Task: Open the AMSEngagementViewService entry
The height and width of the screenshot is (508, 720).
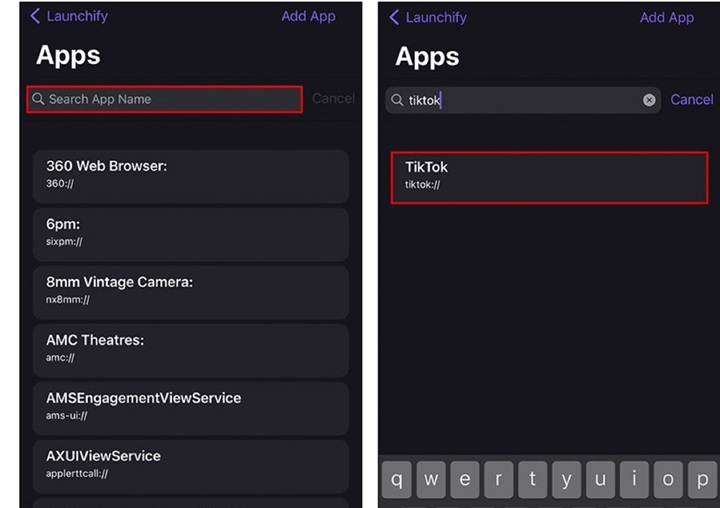Action: (x=191, y=409)
